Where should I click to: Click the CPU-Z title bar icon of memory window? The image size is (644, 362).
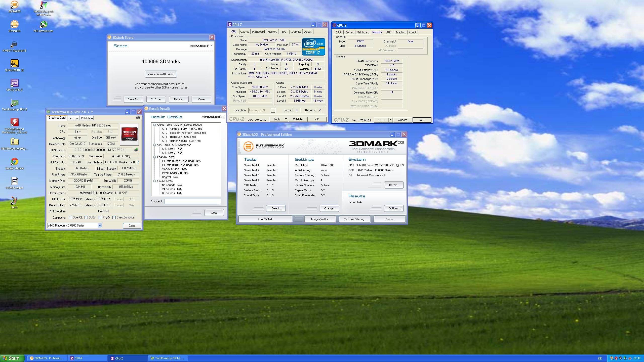(x=334, y=25)
